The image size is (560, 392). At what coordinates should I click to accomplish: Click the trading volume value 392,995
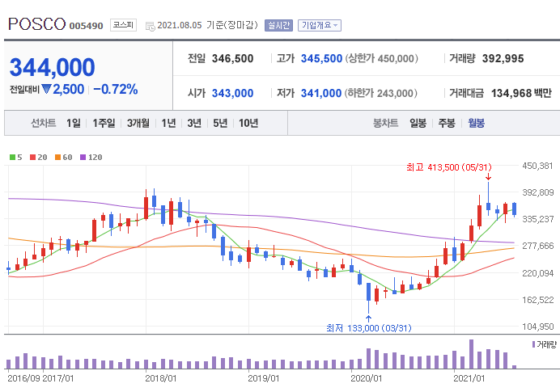tap(503, 58)
